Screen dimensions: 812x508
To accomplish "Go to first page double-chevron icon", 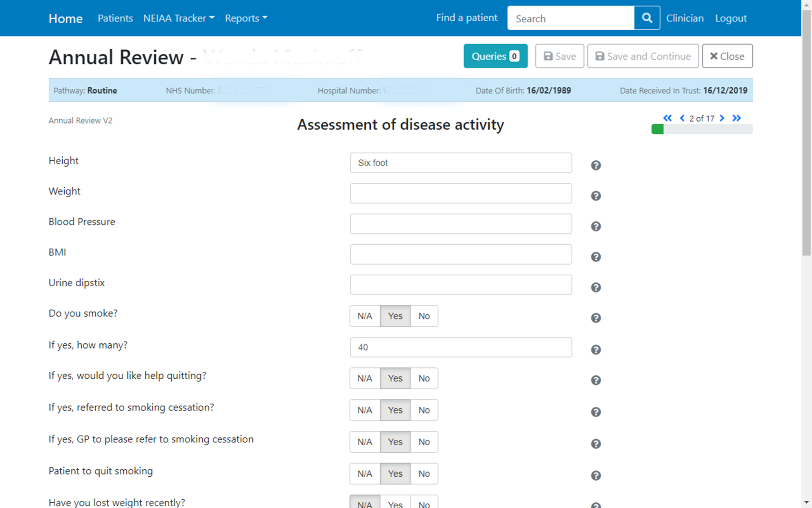I will (668, 118).
